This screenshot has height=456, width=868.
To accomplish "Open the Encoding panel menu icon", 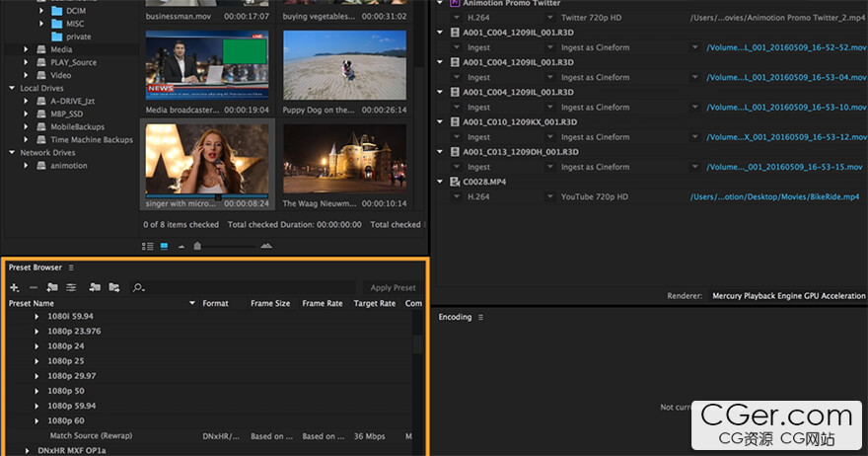I will (481, 317).
